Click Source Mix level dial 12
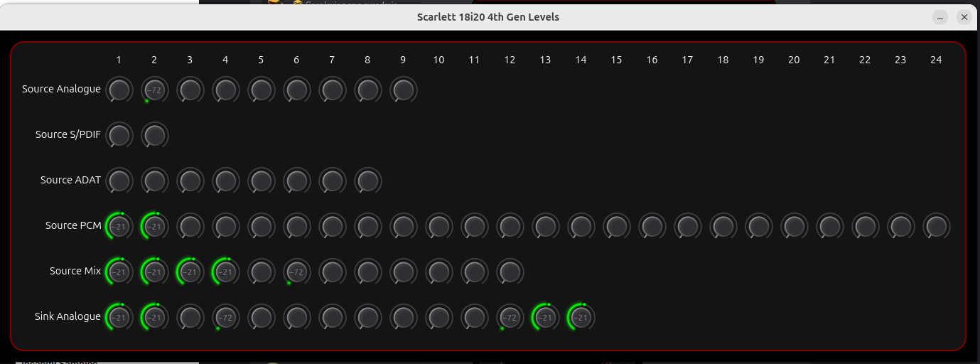The height and width of the screenshot is (364, 980). pyautogui.click(x=510, y=272)
